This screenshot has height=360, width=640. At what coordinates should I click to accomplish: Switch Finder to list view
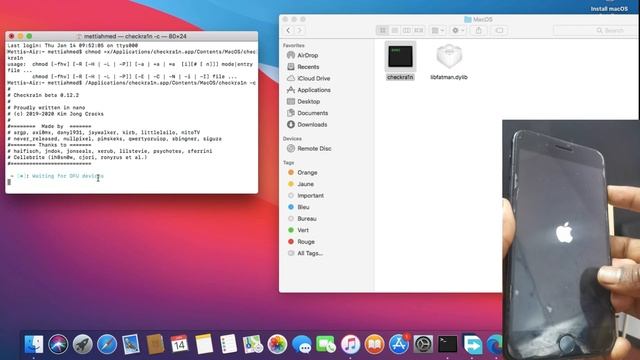point(395,30)
